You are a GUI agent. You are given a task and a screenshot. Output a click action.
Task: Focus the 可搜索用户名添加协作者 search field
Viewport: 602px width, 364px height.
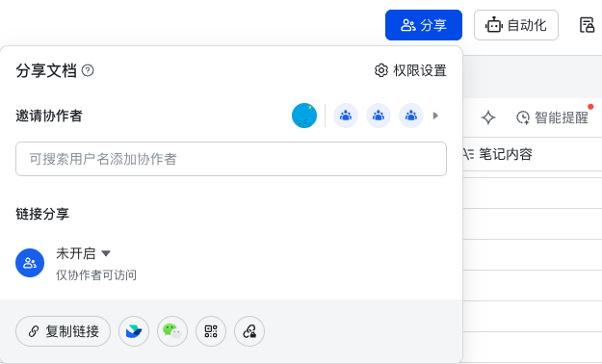[x=231, y=159]
